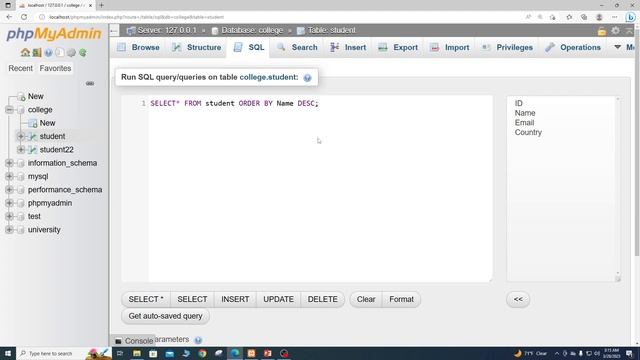Click inside the SQL query editor
The image size is (640, 360).
pyautogui.click(x=320, y=189)
